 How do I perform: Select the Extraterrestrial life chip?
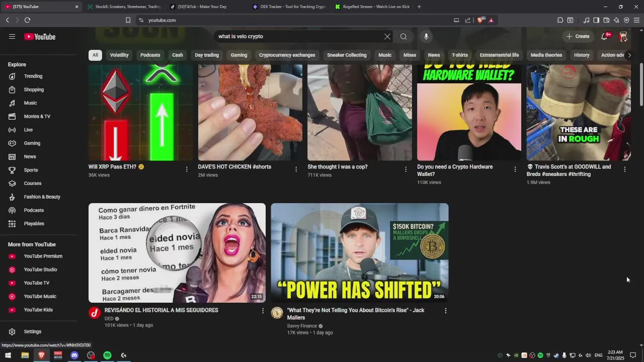(x=499, y=55)
